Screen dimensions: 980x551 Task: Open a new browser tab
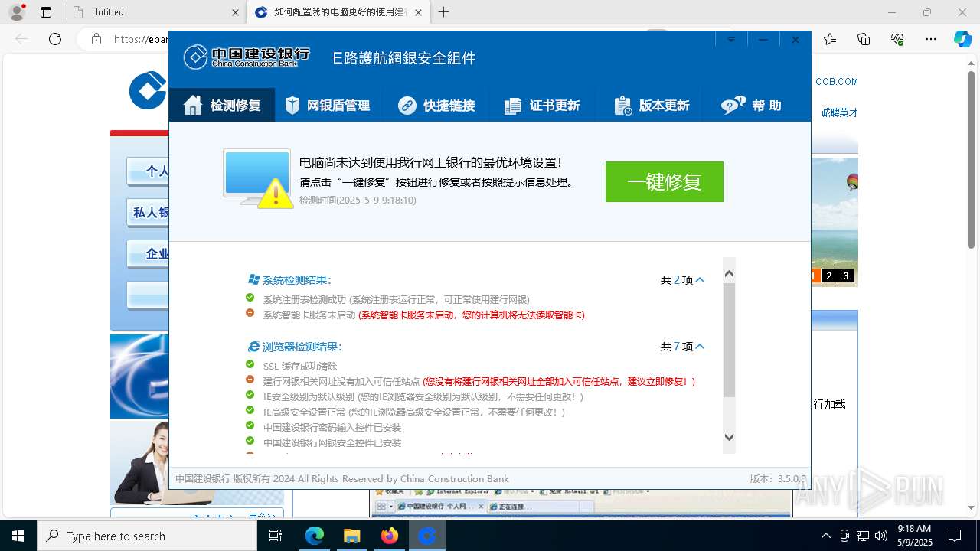[443, 12]
